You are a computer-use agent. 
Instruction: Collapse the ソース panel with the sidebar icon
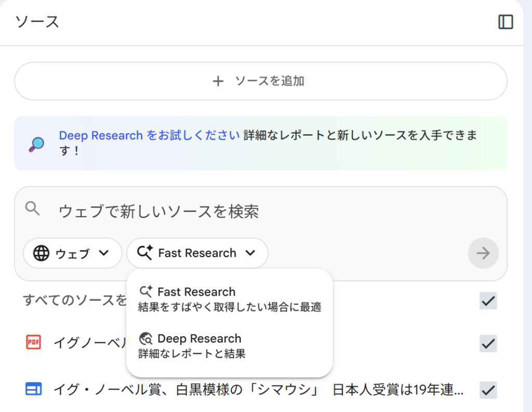pos(505,22)
